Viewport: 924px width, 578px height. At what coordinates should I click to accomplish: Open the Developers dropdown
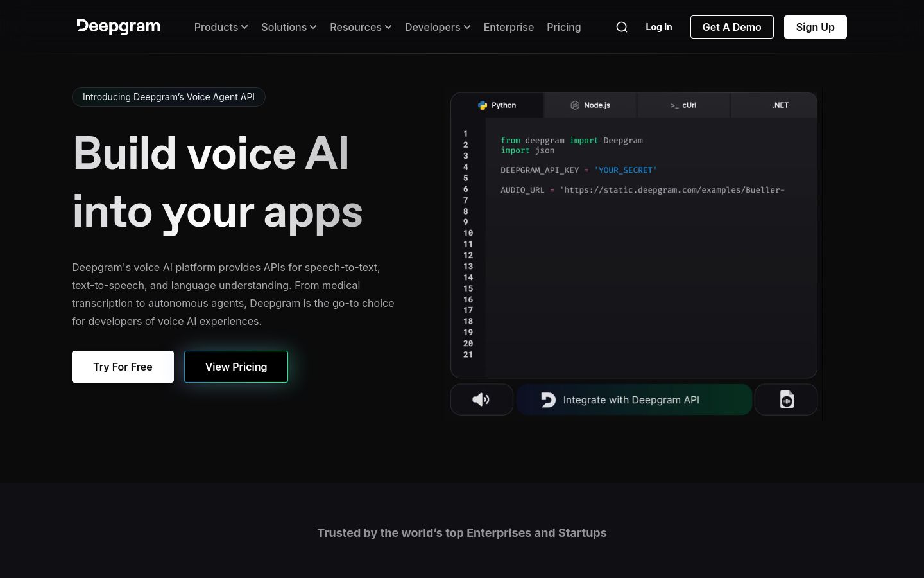click(x=438, y=27)
